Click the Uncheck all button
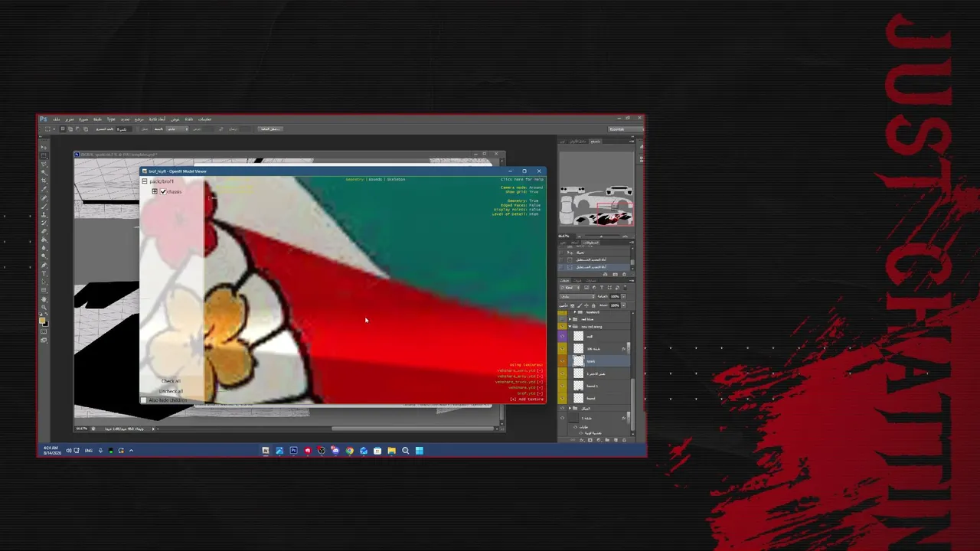Screen dimensions: 980x551 click(171, 391)
